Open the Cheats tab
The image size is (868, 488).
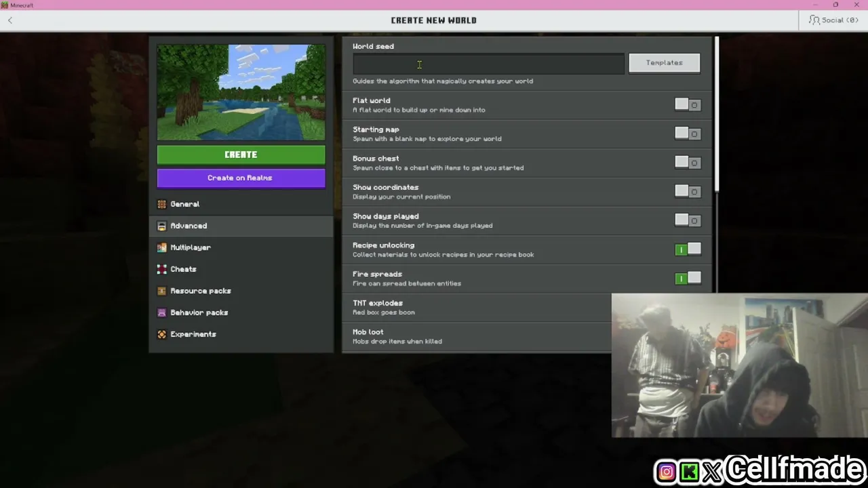tap(241, 269)
